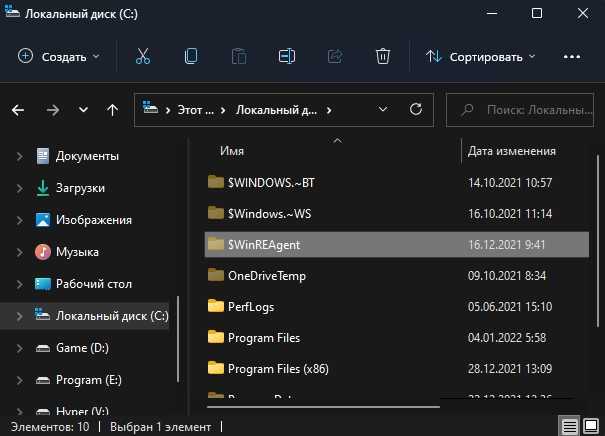Click Выбран 1 элемент status text
Screen dimensions: 605x436
point(161,427)
